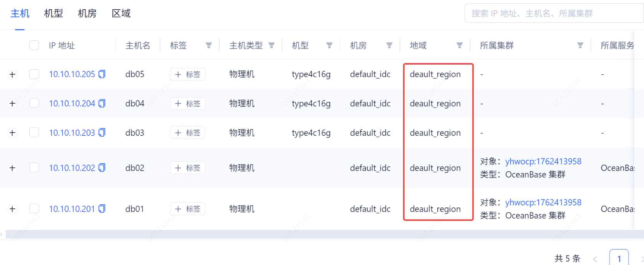This screenshot has height=265, width=644.
Task: Open filter icon in 标签 column header
Action: (208, 46)
